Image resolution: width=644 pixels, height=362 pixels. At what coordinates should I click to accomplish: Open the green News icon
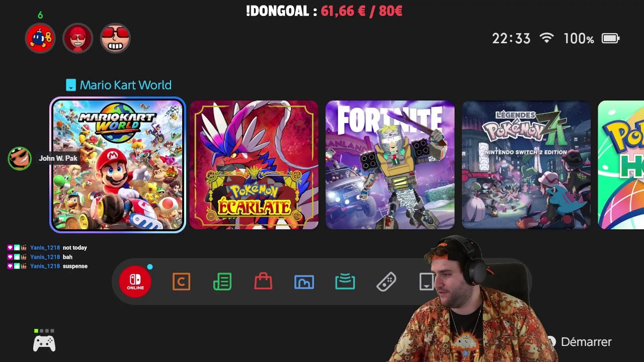click(222, 282)
